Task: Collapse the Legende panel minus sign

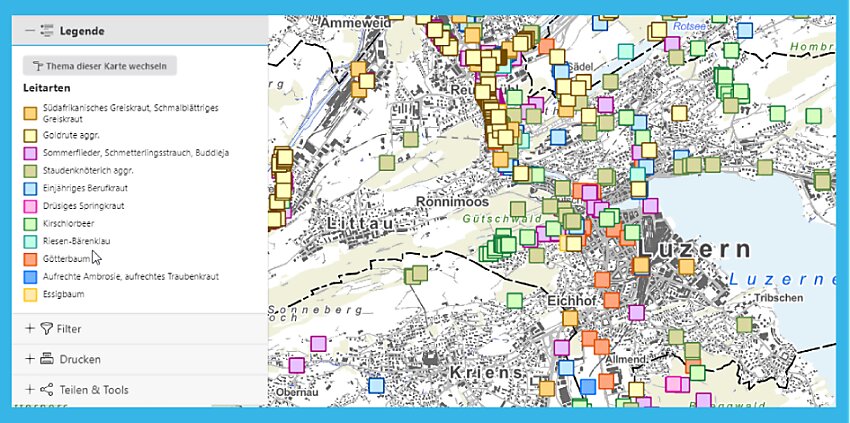Action: tap(30, 31)
